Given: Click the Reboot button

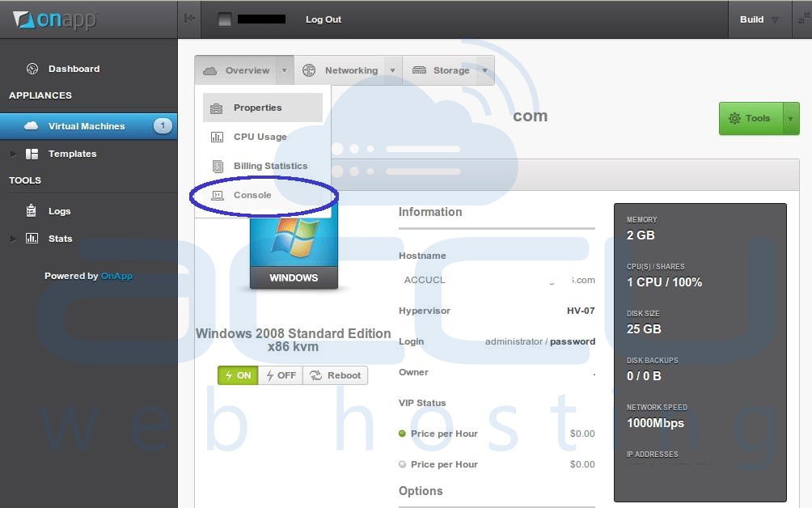Looking at the screenshot, I should click(336, 375).
